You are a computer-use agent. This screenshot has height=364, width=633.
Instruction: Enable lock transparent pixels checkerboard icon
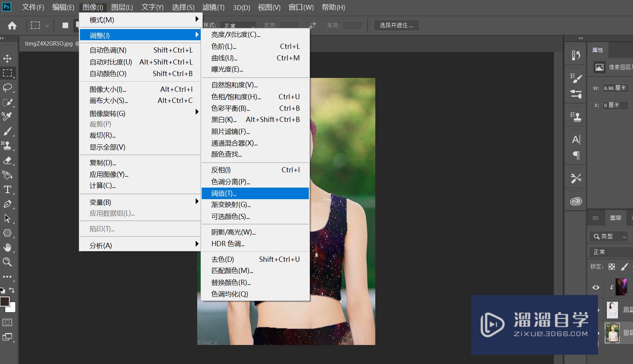point(611,267)
